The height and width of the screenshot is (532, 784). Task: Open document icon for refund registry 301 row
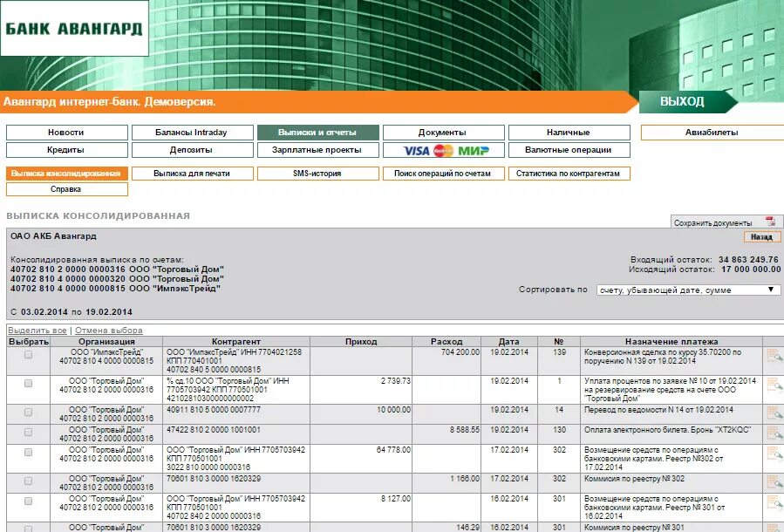774,502
